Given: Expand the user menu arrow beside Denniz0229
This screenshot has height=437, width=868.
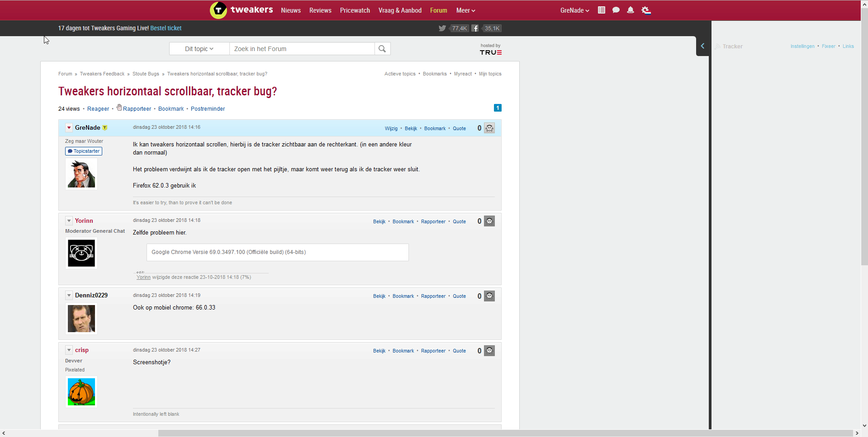Looking at the screenshot, I should tap(69, 296).
